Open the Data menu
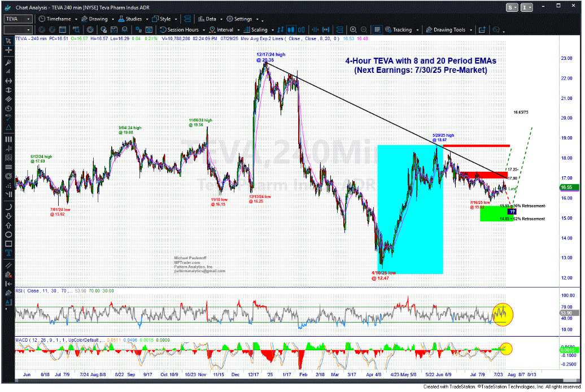Viewport: 585px width, 392px height. coord(207,19)
